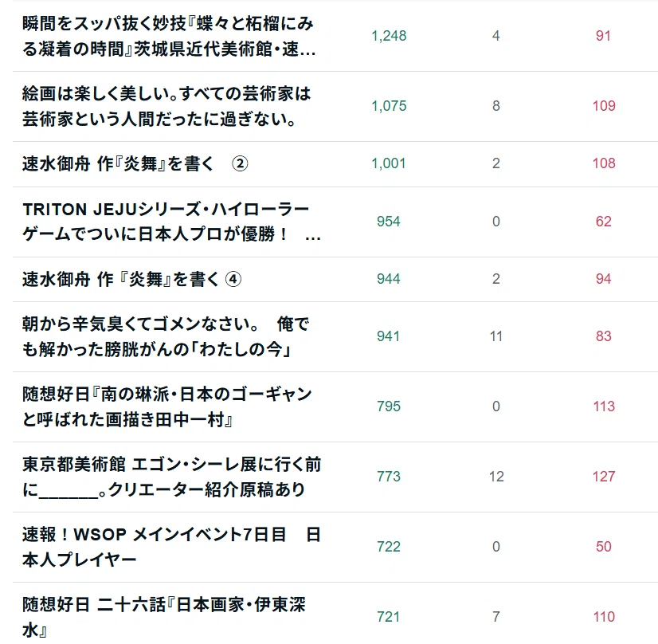
Task: Open TRITON JEJUシリーズ ハイローラー article
Action: tap(171, 222)
